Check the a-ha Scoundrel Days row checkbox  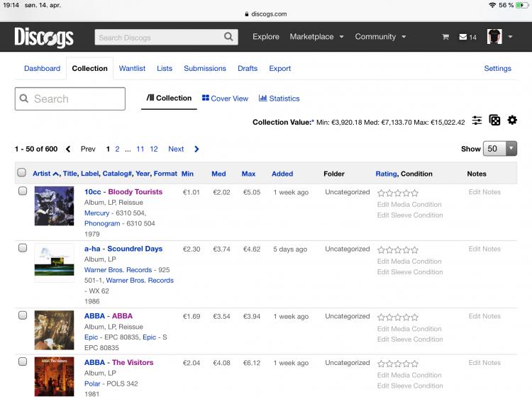(23, 248)
